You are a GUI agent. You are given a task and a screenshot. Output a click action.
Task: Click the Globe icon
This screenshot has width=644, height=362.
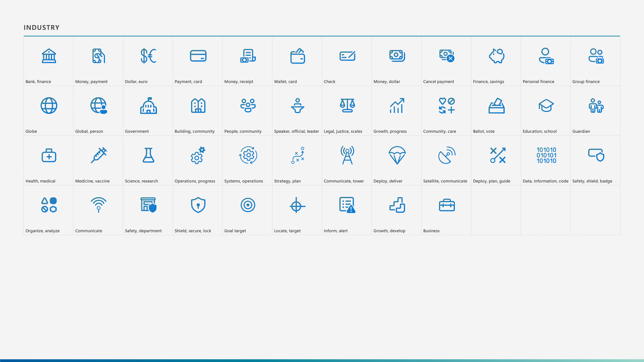49,105
